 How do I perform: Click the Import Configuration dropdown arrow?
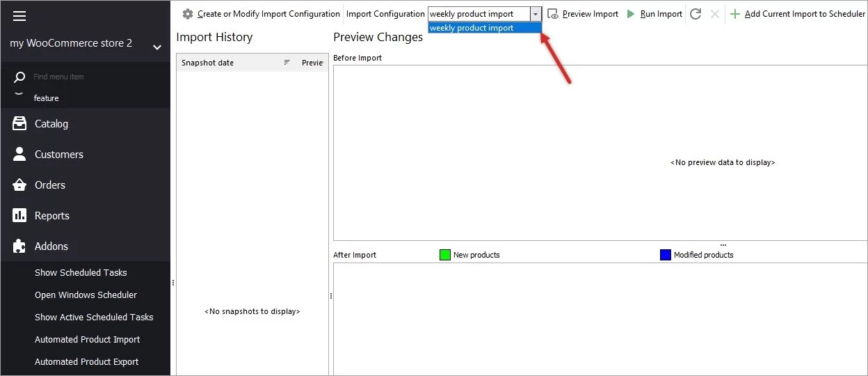535,14
